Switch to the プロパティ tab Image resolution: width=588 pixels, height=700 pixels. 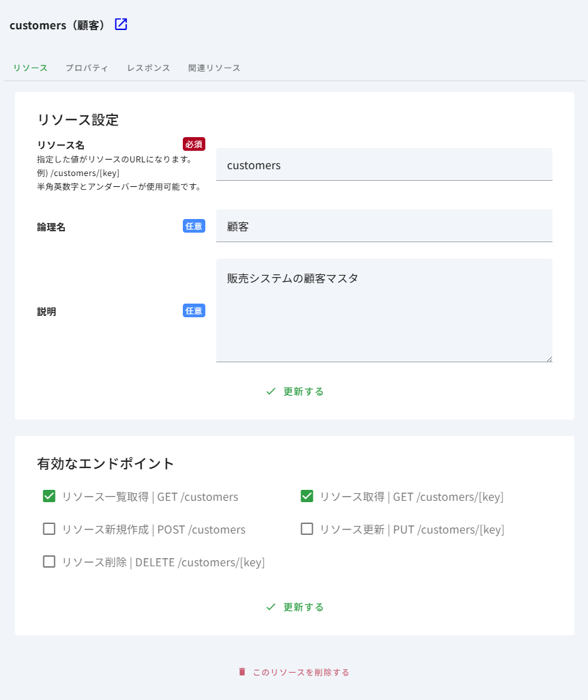pos(87,68)
